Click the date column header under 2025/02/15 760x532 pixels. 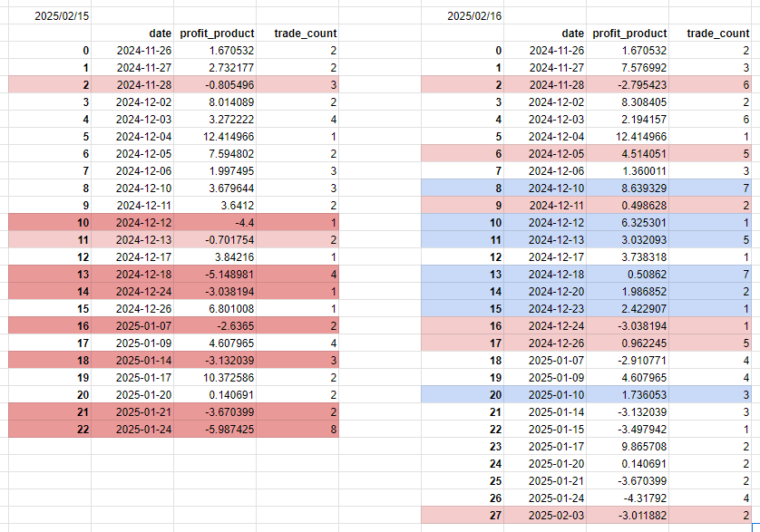tap(132, 33)
